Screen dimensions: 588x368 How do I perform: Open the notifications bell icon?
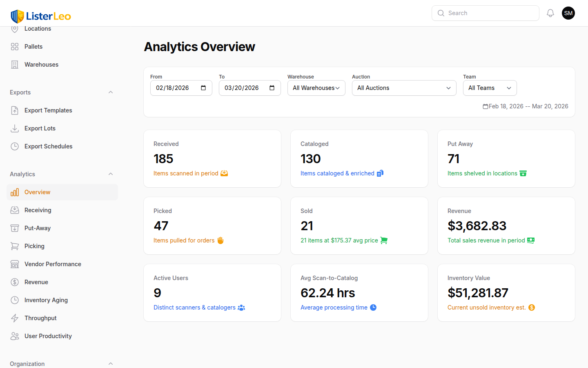550,13
